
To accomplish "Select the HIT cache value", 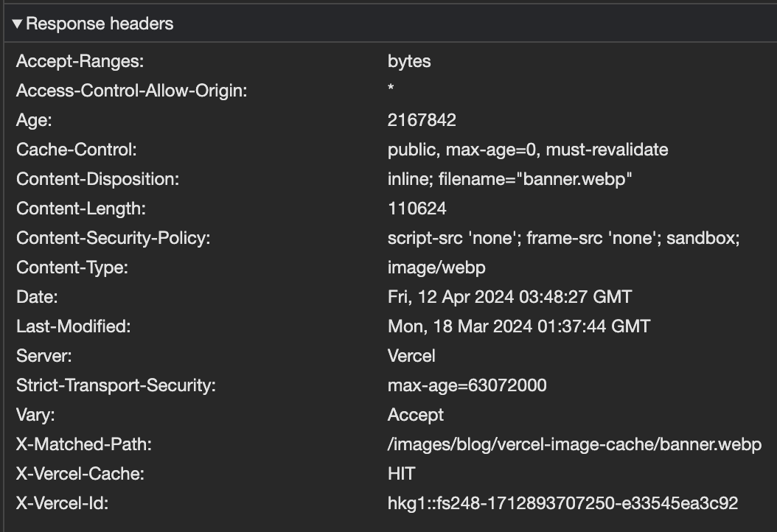I will [x=401, y=474].
